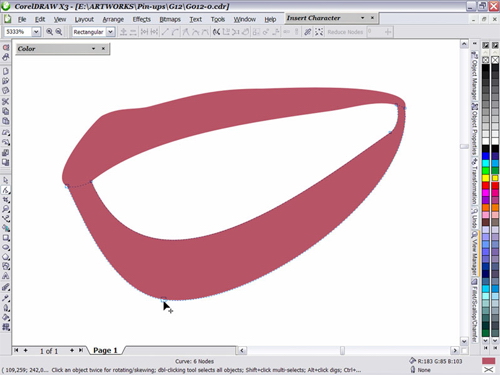Image resolution: width=500 pixels, height=375 pixels.
Task: Open the Undo docker tab
Action: 474,218
